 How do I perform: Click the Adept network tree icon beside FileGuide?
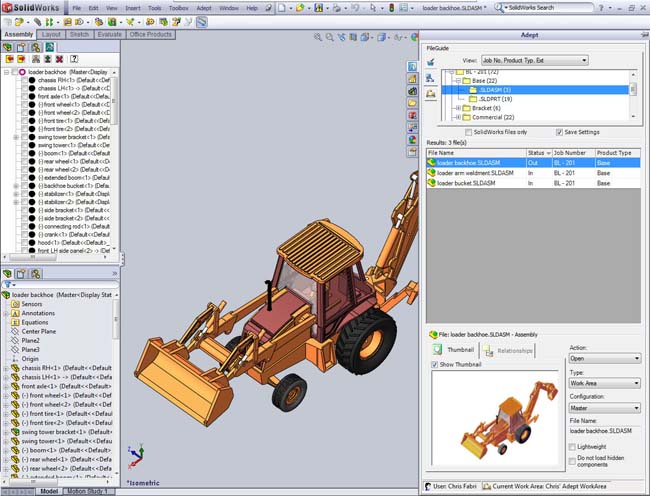(x=431, y=77)
